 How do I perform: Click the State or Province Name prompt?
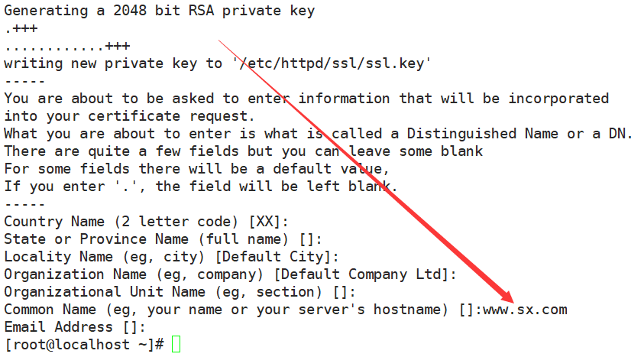(163, 239)
